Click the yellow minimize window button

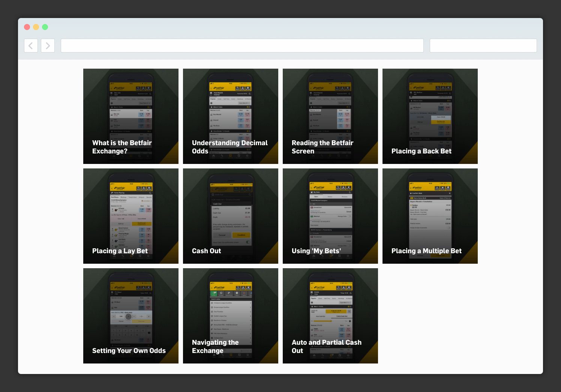pos(36,27)
